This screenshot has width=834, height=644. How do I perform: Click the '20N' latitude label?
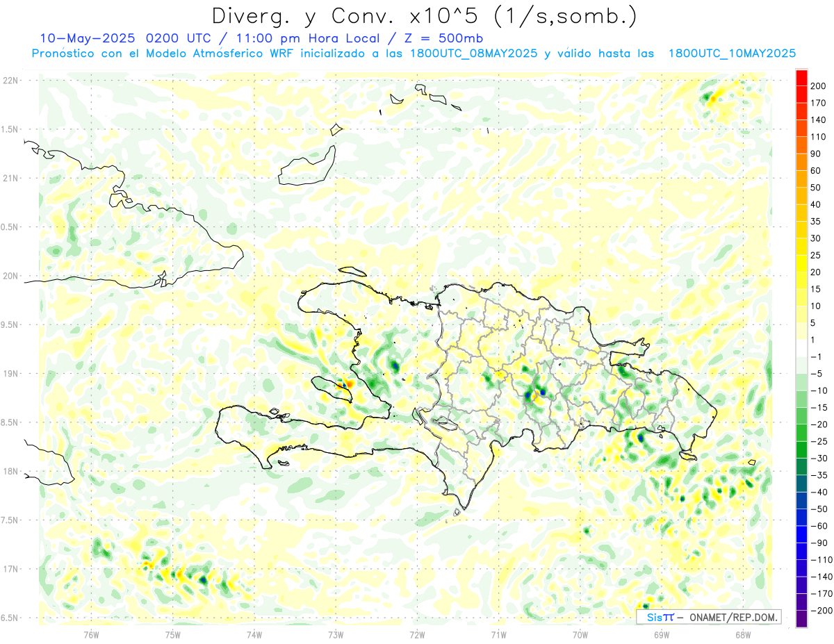point(11,276)
